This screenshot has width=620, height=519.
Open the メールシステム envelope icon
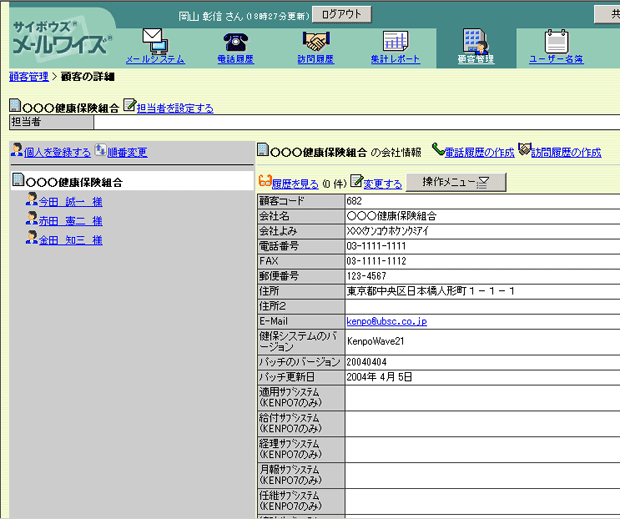pyautogui.click(x=155, y=41)
